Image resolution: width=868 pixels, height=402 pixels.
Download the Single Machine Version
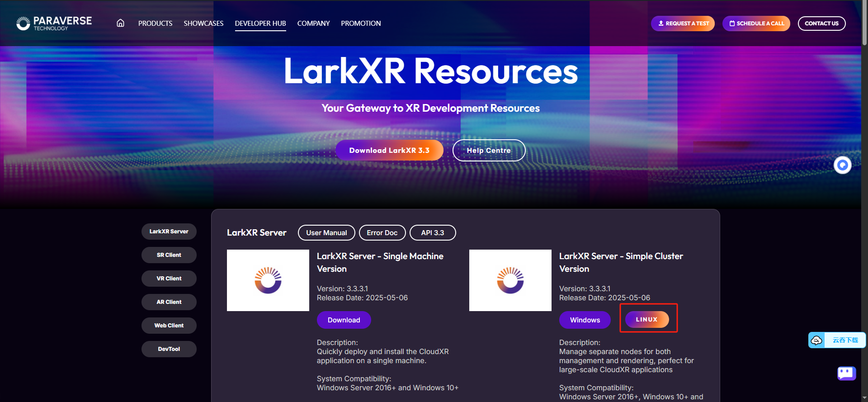(x=344, y=320)
